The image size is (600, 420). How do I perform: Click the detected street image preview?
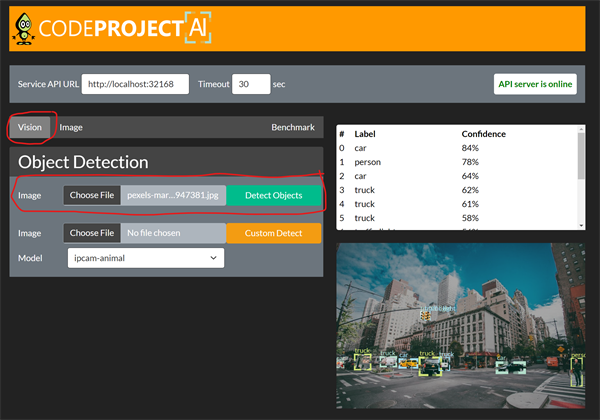tap(461, 326)
